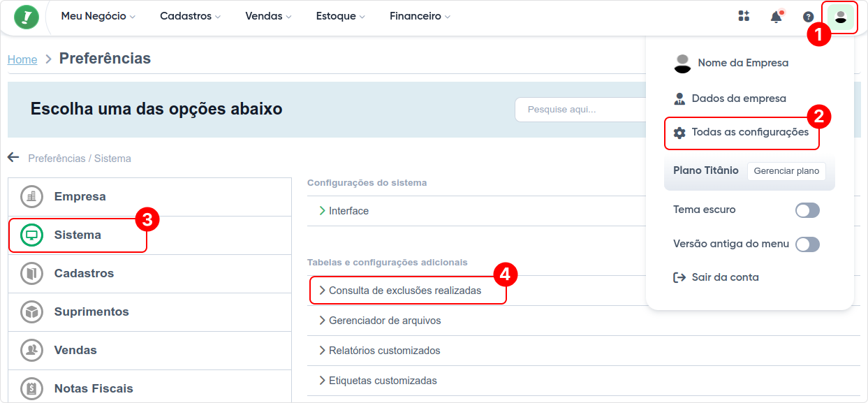Click the company avatar beside Nome da Empresa
This screenshot has height=403, width=868.
point(682,64)
